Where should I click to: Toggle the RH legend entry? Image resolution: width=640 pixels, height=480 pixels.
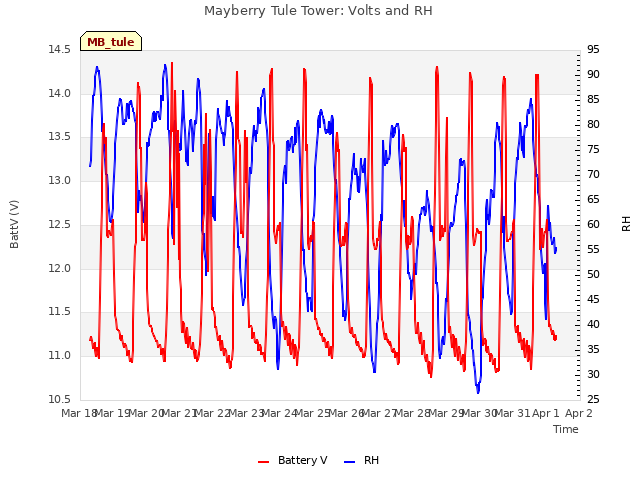pos(362,460)
